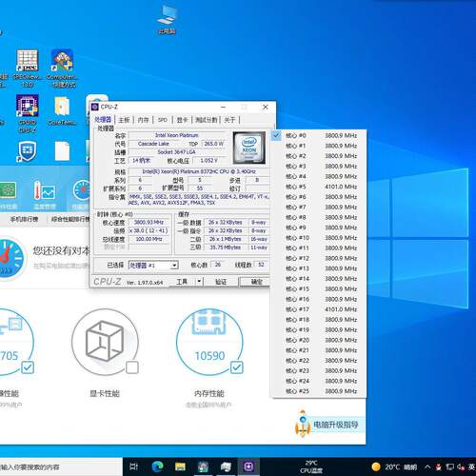476x476 pixels.
Task: Click the red tray icon near chevron
Action: click(x=439, y=466)
